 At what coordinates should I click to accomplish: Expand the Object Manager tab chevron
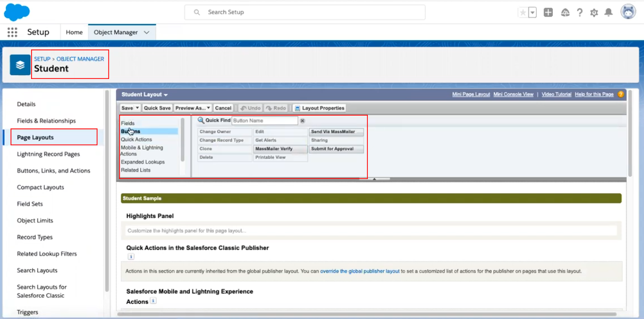147,32
